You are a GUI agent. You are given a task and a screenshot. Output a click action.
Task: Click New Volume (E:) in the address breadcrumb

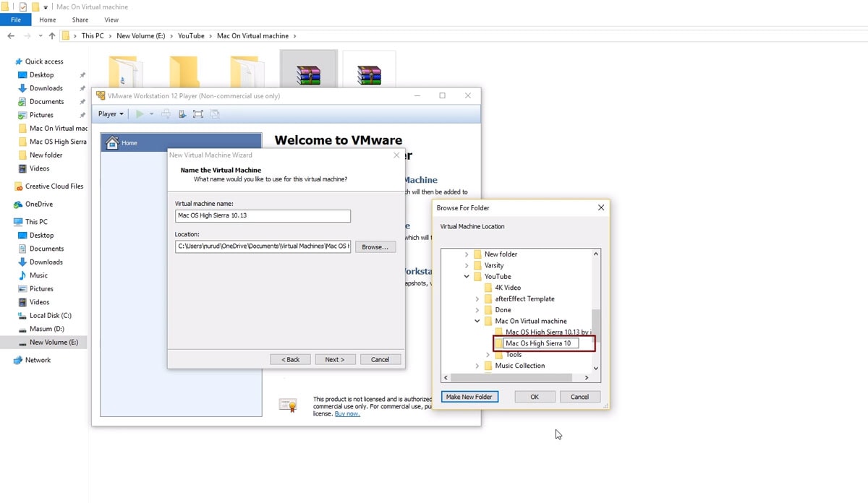(141, 36)
